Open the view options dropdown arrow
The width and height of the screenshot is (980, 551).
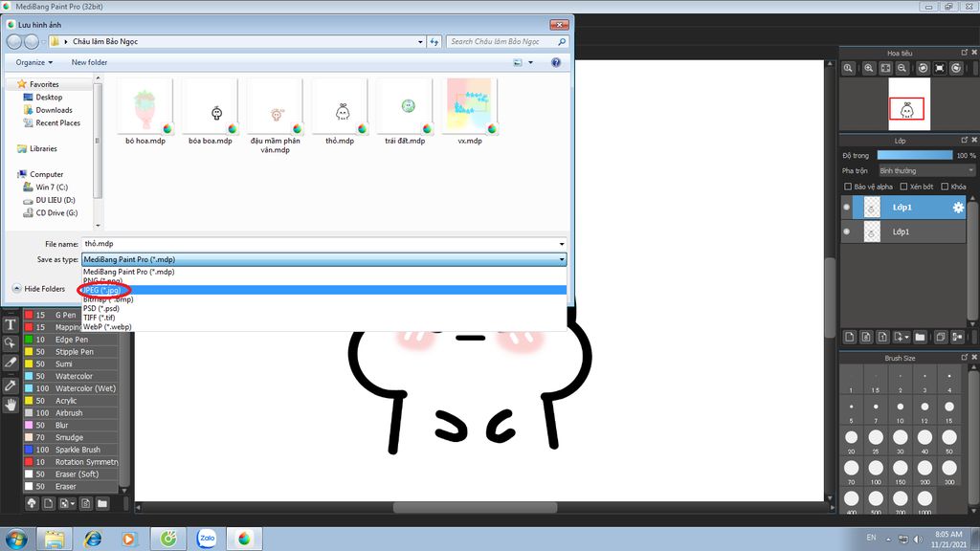[x=530, y=62]
